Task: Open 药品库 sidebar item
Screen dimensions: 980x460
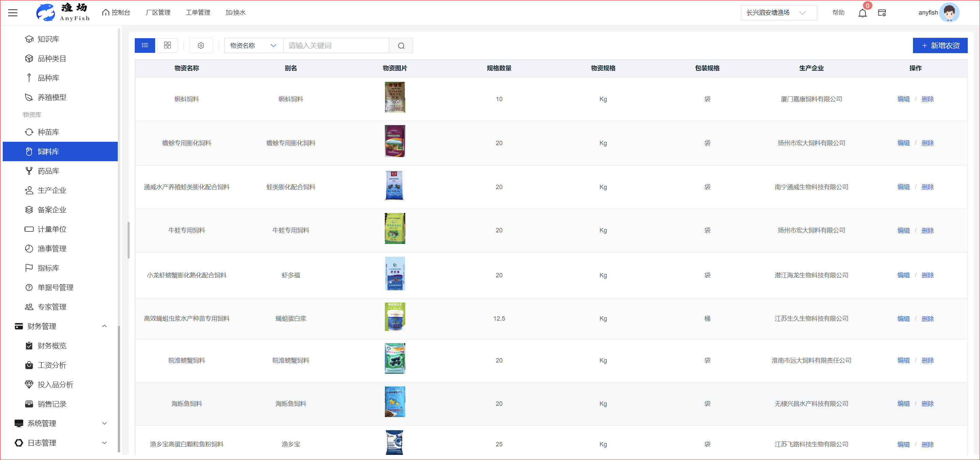Action: [48, 171]
